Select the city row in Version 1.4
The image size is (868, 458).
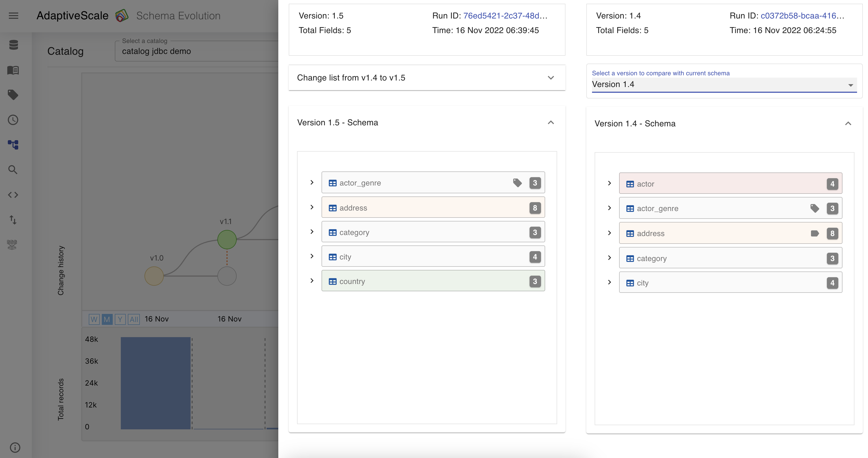coord(731,282)
